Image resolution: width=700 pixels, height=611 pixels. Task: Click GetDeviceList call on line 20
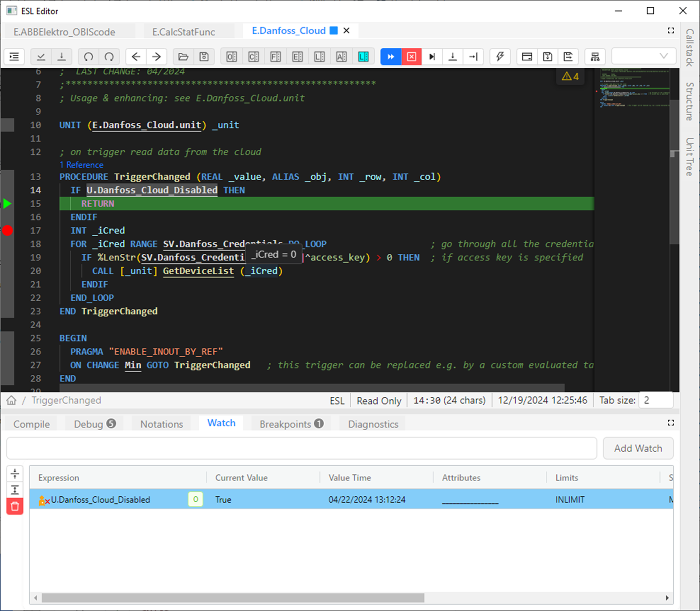[x=198, y=271]
